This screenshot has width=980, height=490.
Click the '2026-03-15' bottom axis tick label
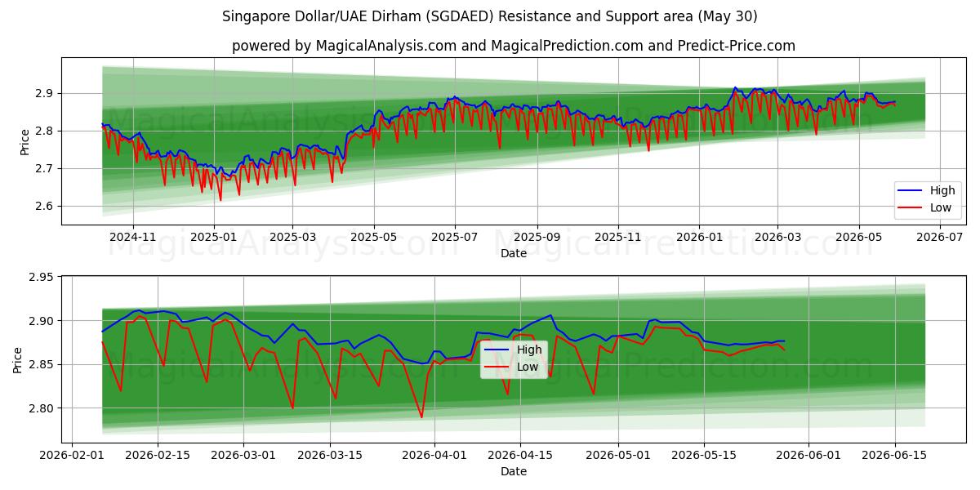click(x=329, y=454)
